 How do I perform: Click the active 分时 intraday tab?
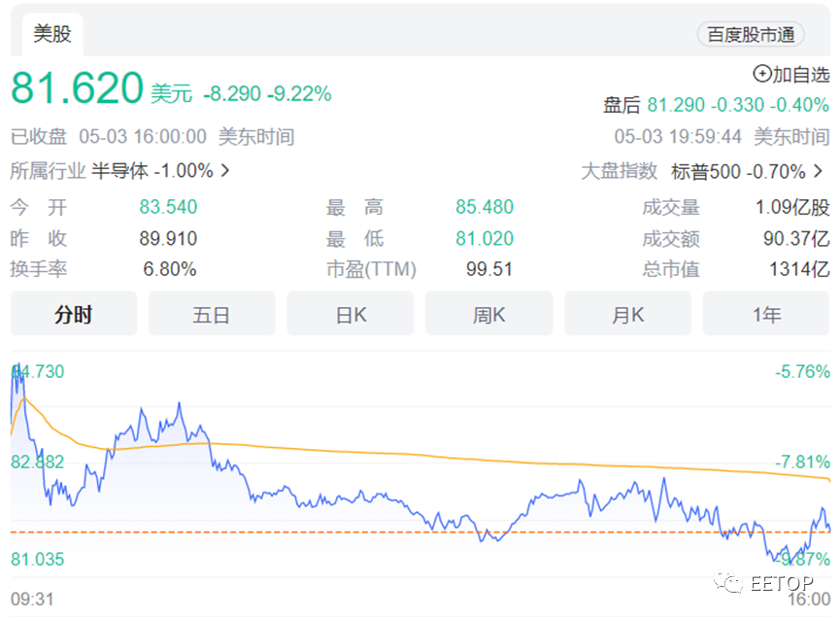73,313
